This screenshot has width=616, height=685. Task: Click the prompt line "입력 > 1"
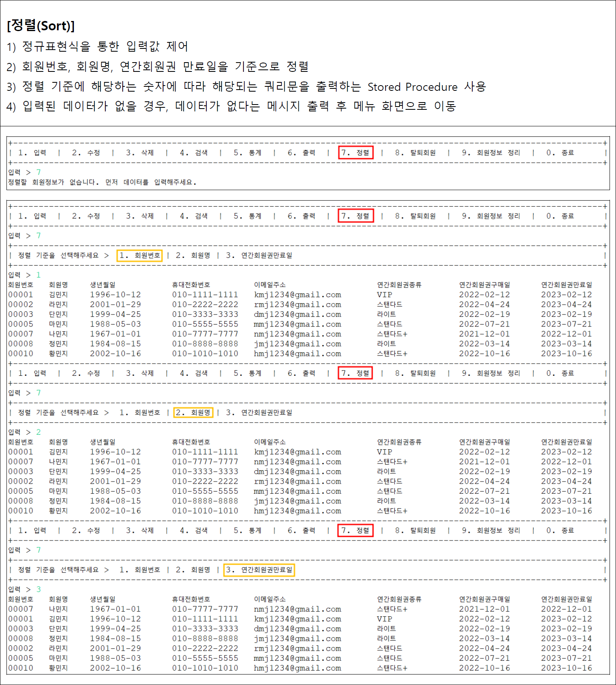[25, 275]
